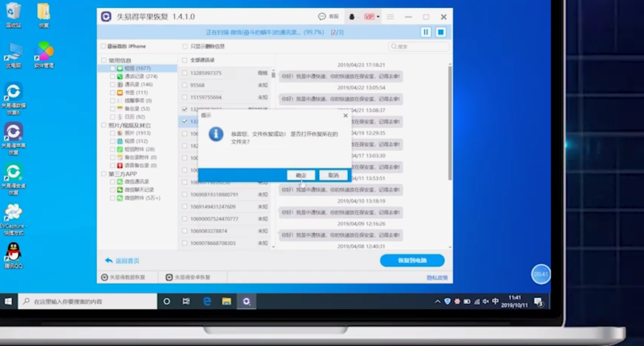
Task: Open 隐私政策 privacy policy link
Action: [437, 278]
